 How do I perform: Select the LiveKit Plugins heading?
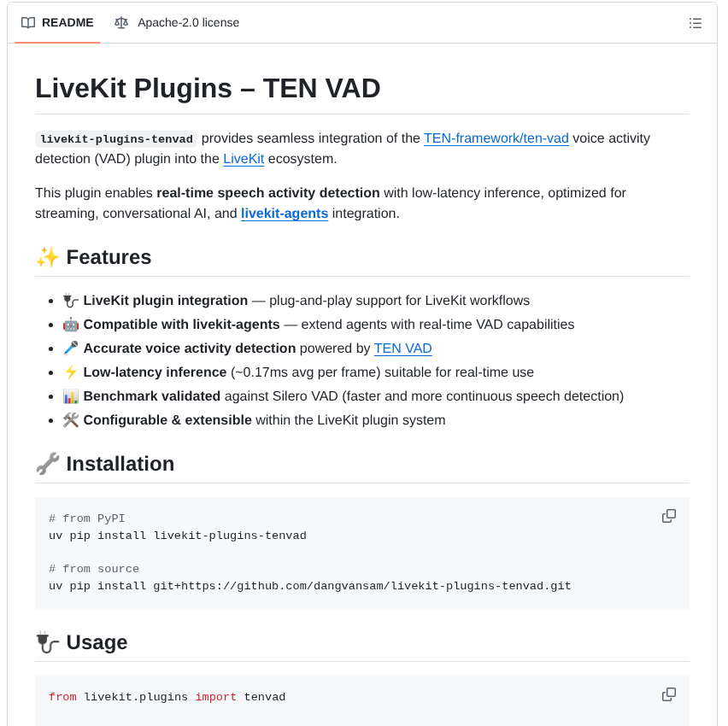point(207,87)
